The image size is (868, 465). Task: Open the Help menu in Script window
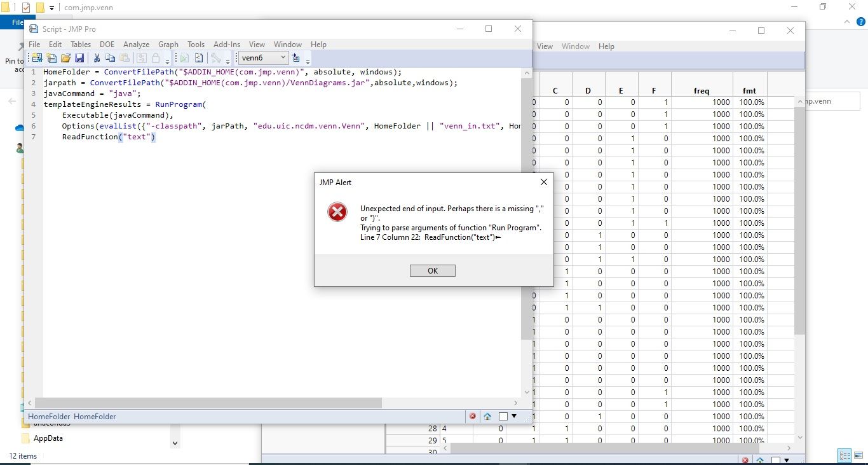point(318,45)
